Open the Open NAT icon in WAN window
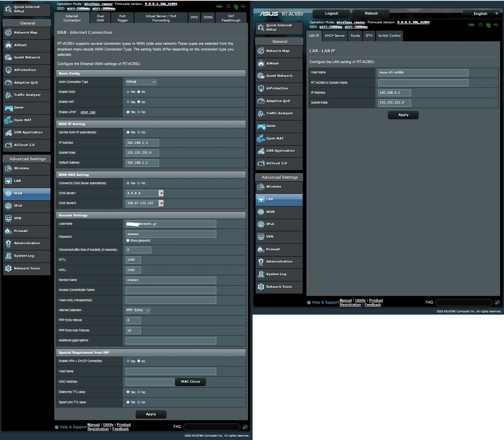The height and width of the screenshot is (440, 504). pyautogui.click(x=8, y=120)
